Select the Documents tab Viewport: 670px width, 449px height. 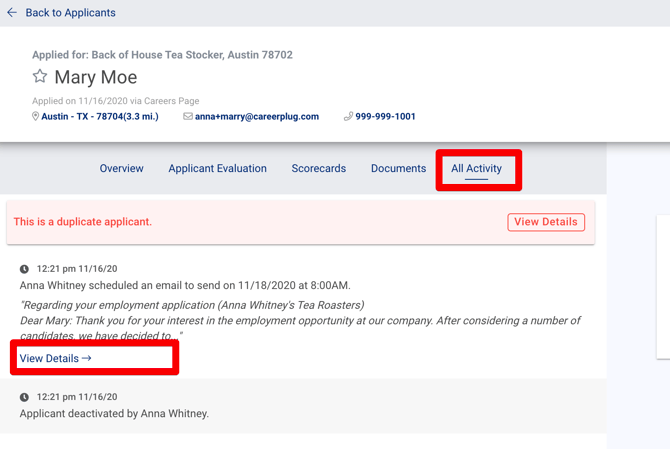point(398,169)
